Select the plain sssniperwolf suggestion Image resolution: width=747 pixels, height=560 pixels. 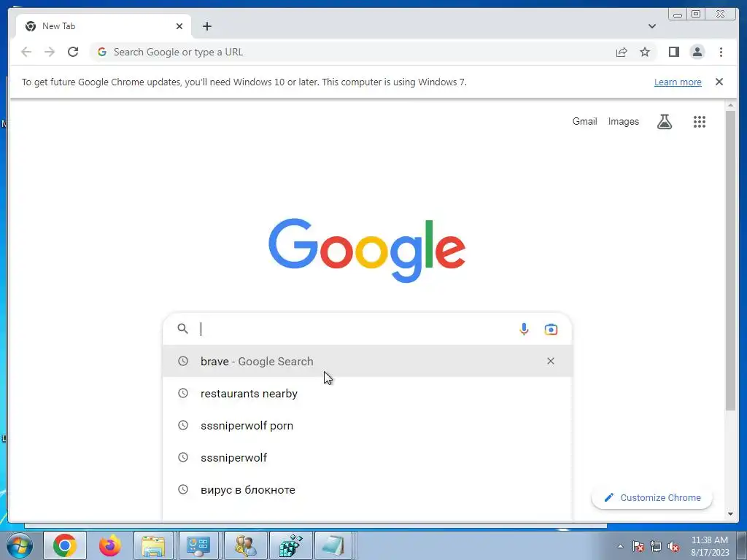(x=367, y=458)
